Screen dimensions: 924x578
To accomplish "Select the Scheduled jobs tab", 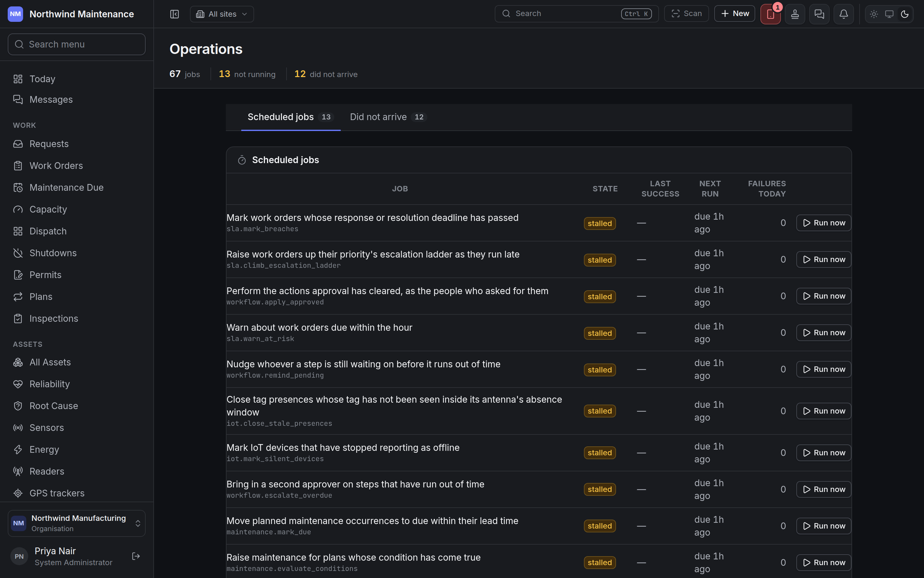I will [x=291, y=117].
